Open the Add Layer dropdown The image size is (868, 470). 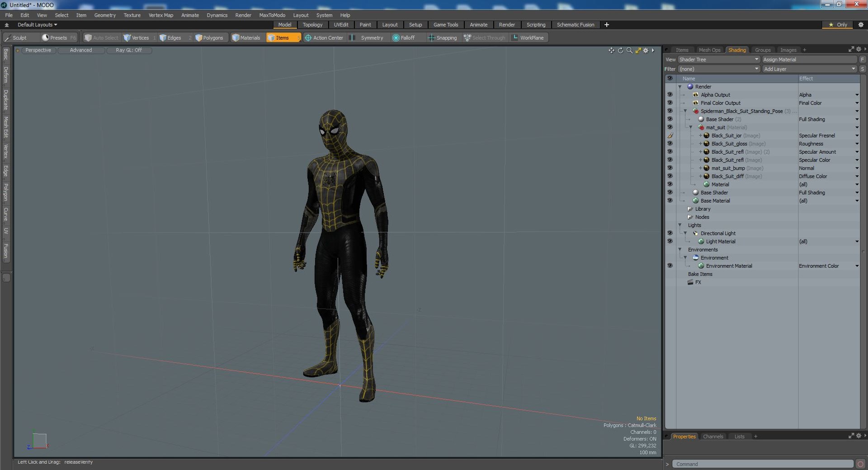(809, 69)
